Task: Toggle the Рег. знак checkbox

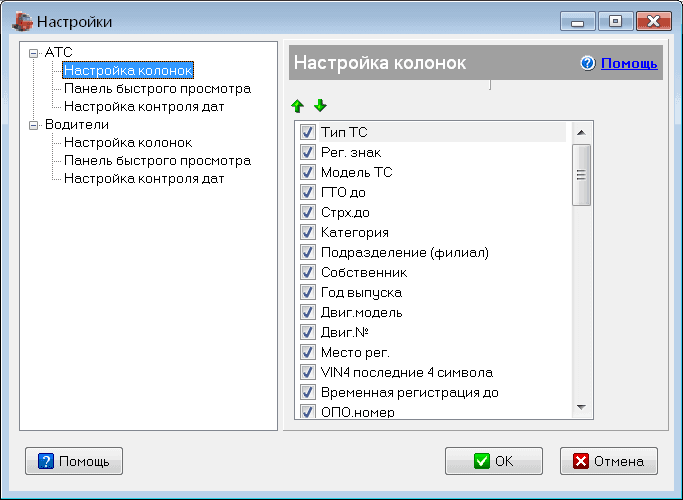Action: 308,152
